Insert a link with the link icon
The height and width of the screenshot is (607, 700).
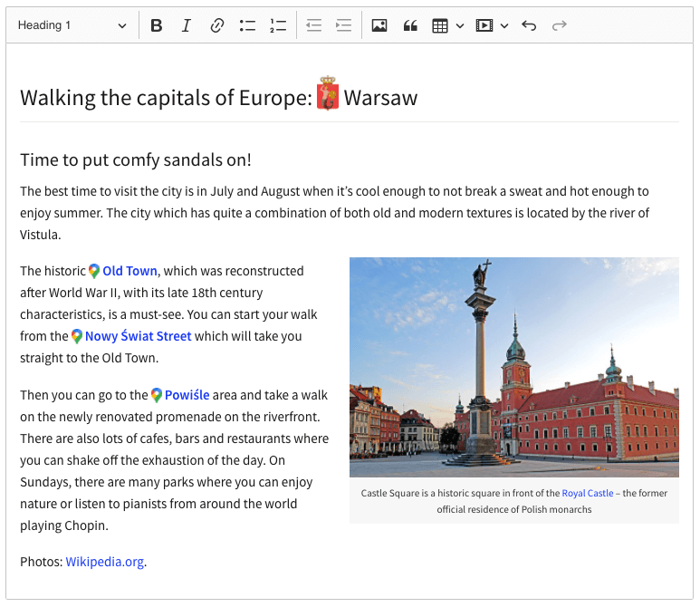[216, 25]
